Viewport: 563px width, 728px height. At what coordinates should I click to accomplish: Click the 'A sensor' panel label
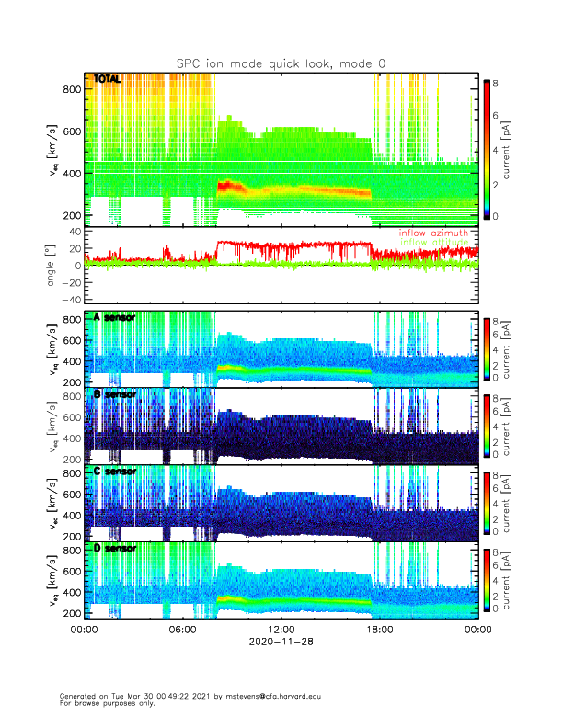[114, 317]
